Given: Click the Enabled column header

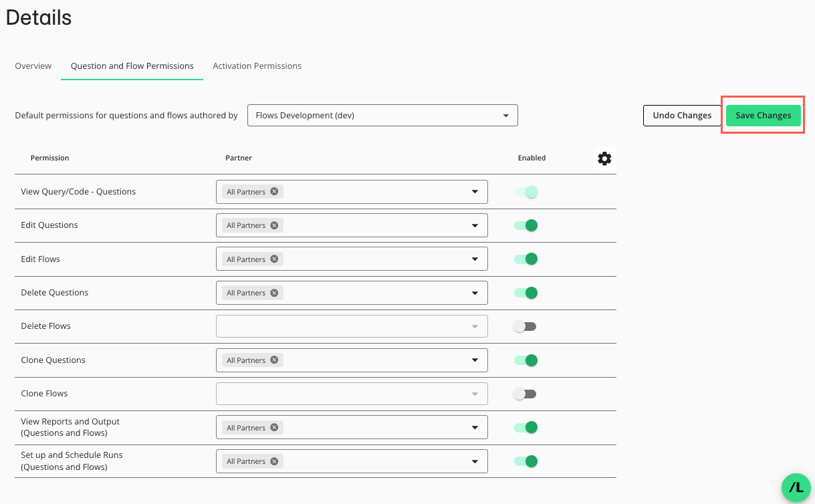Looking at the screenshot, I should tap(532, 158).
